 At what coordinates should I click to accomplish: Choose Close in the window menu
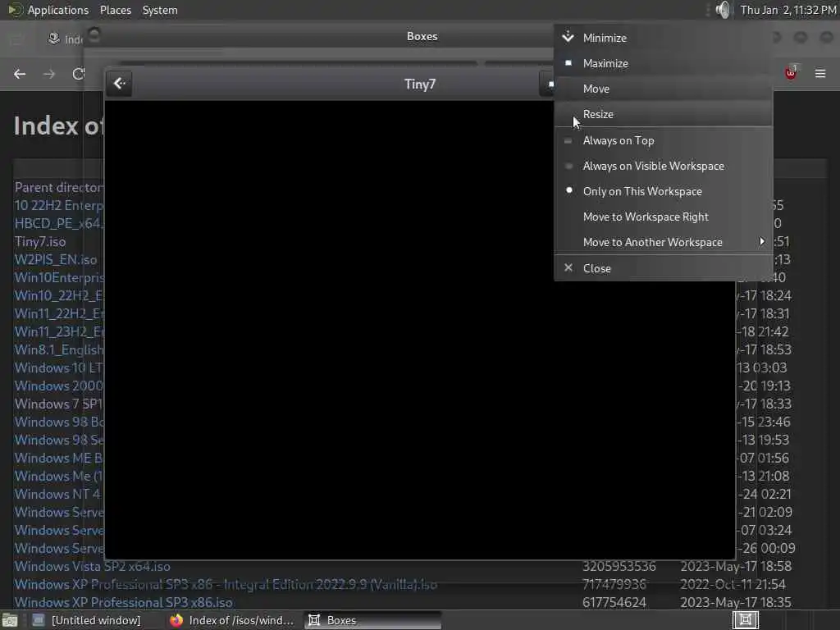click(x=663, y=268)
